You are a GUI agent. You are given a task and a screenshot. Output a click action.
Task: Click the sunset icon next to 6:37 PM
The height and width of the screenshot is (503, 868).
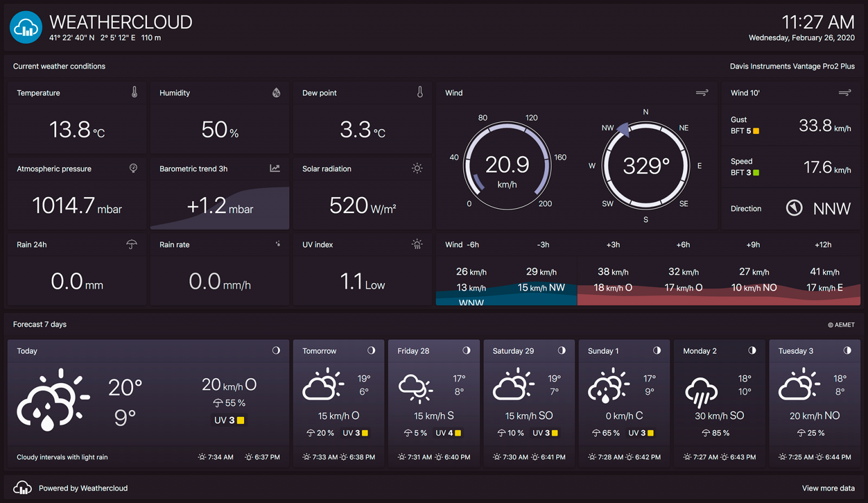click(x=249, y=457)
